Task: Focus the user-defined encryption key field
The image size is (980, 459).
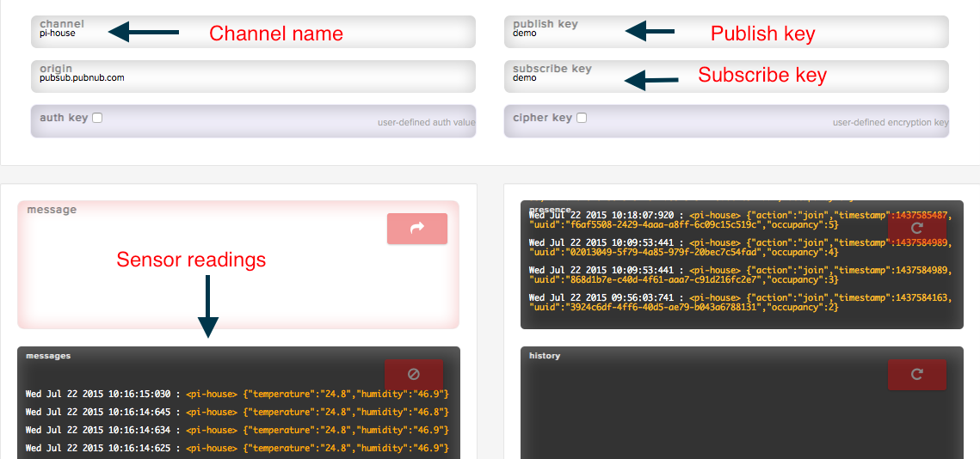Action: [x=817, y=122]
